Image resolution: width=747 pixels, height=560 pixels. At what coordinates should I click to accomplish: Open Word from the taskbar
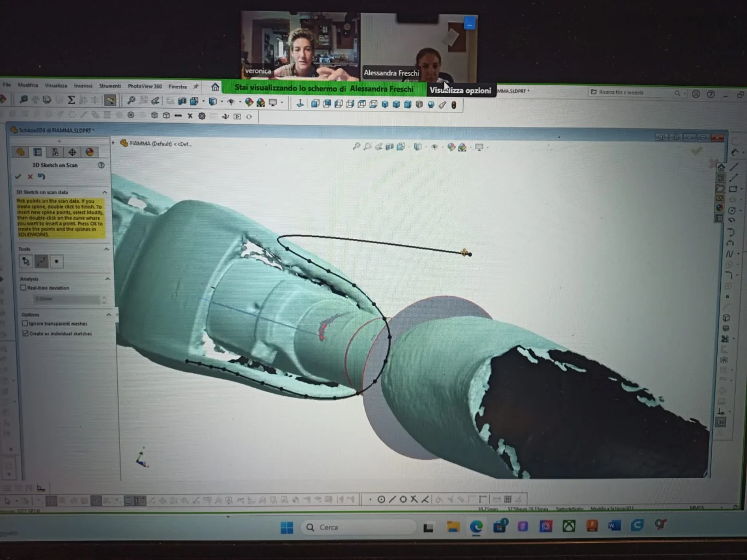pyautogui.click(x=614, y=526)
